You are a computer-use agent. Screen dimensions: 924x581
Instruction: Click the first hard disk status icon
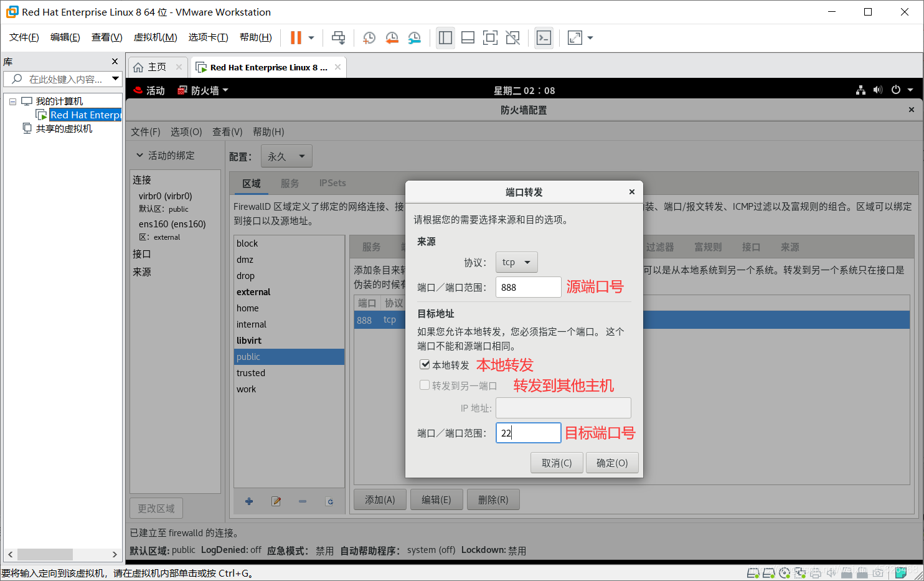[x=753, y=573]
